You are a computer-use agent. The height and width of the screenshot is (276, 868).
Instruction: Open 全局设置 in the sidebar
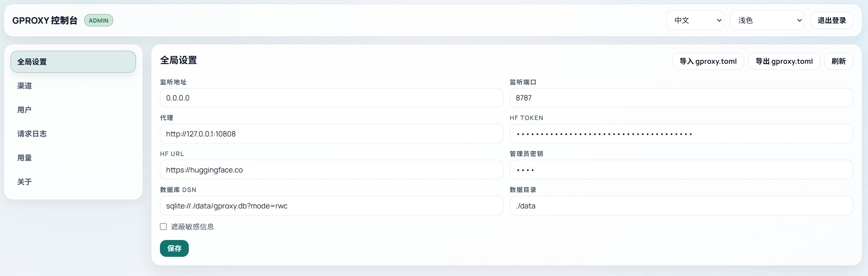pyautogui.click(x=73, y=62)
